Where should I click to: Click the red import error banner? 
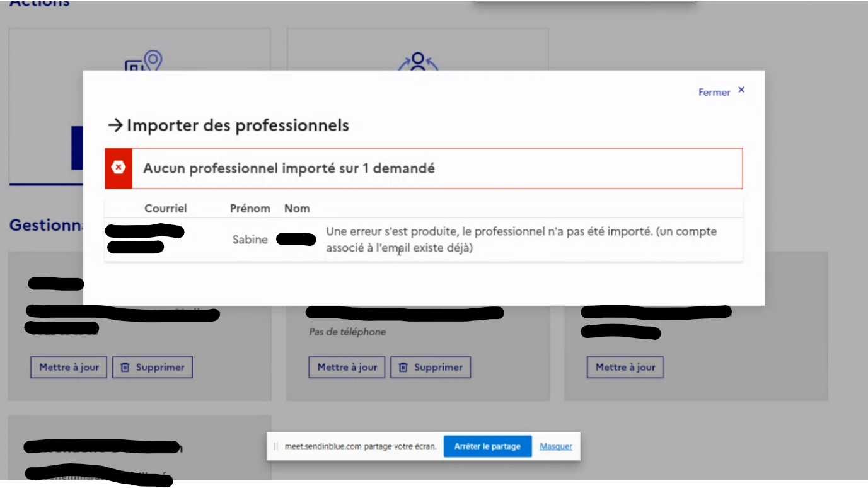click(422, 168)
